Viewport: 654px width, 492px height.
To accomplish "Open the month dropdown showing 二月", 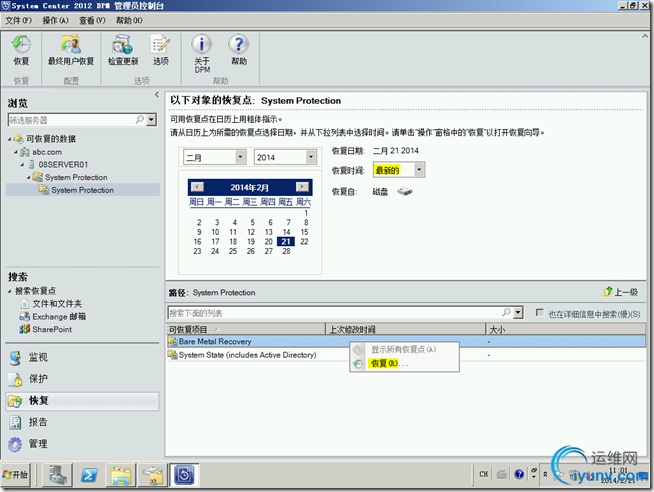I will [240, 157].
